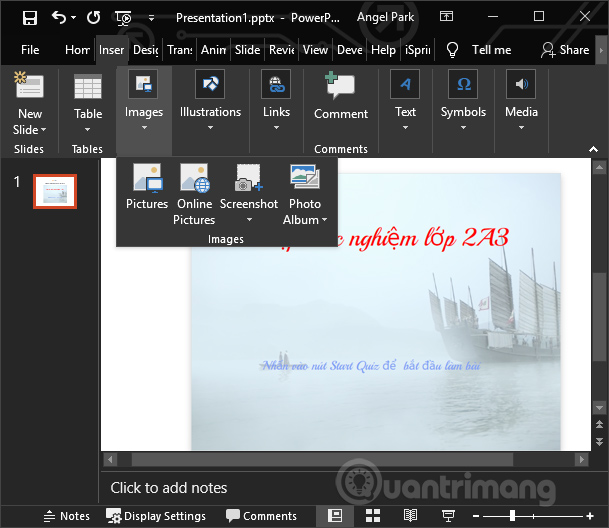
Task: Switch to Normal view
Action: point(335,516)
